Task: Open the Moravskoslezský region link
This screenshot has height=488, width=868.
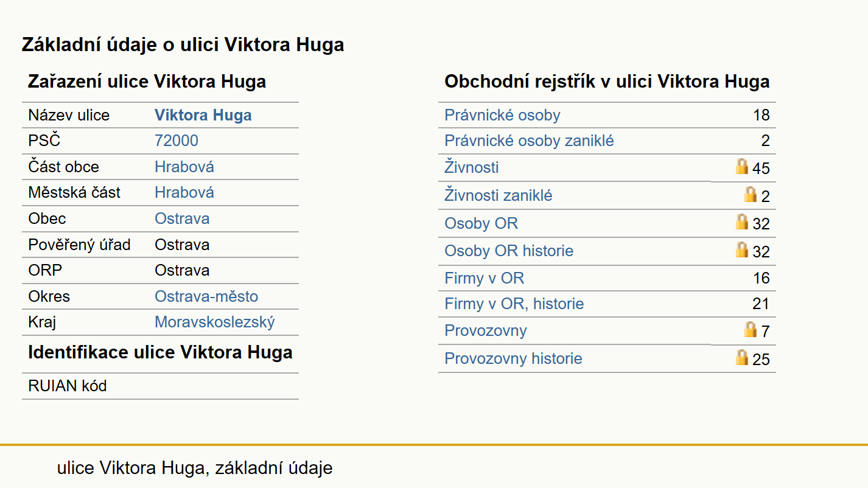Action: tap(215, 322)
